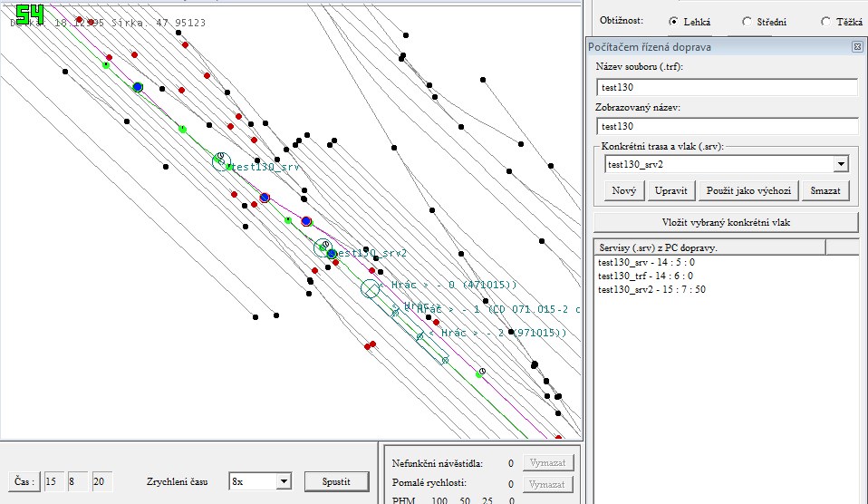Click the test130_srv train marker on map
The width and height of the screenshot is (868, 504).
coord(221,161)
